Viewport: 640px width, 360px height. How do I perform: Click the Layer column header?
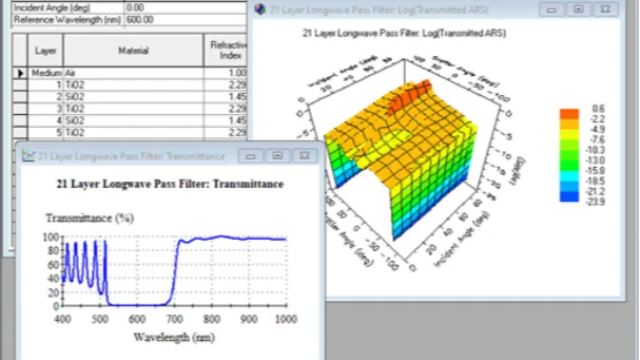(x=45, y=51)
